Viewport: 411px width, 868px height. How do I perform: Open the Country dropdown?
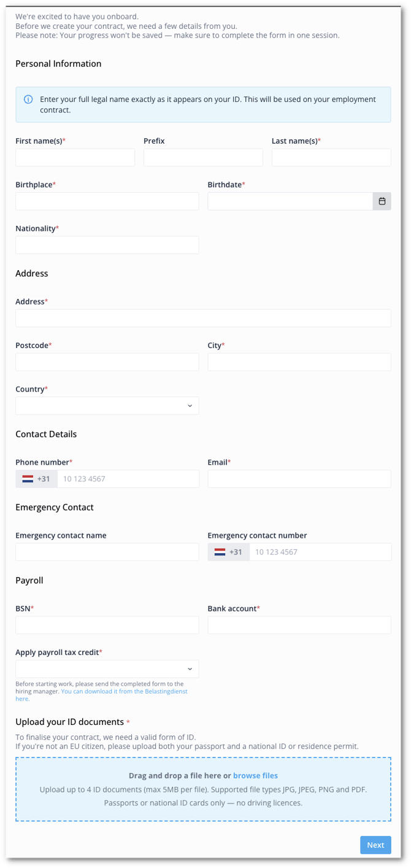[107, 405]
